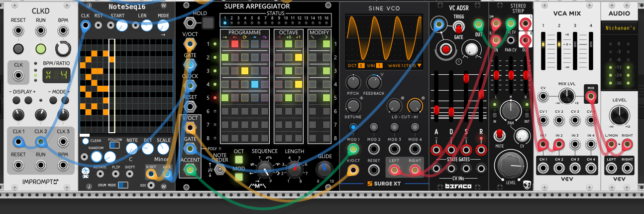Viewport: 644px width, 214px height.
Task: Click the PITCH knob on Sine VCO
Action: 353,82
